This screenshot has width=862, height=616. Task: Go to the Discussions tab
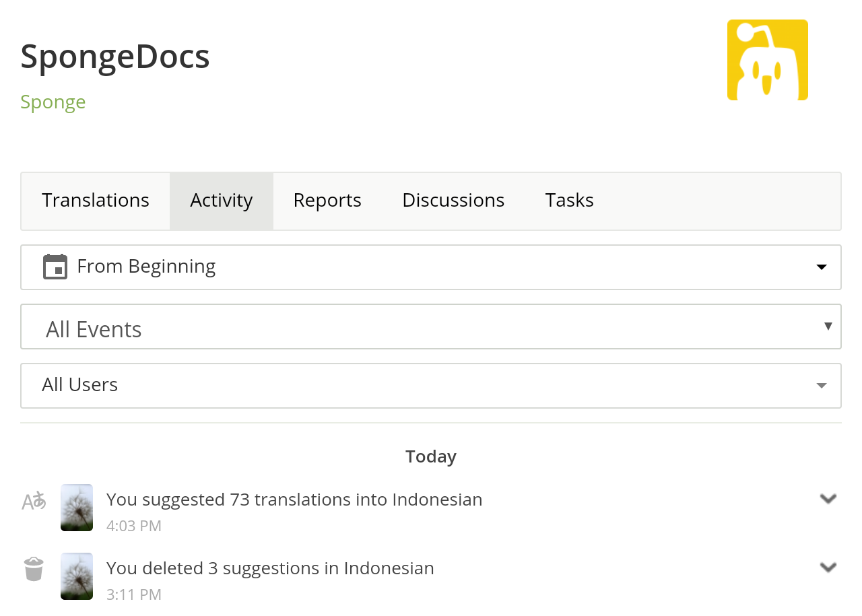click(453, 201)
